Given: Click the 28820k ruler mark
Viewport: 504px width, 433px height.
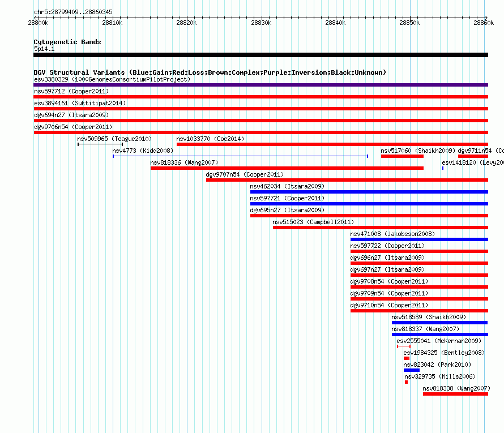Looking at the screenshot, I should pyautogui.click(x=186, y=23).
